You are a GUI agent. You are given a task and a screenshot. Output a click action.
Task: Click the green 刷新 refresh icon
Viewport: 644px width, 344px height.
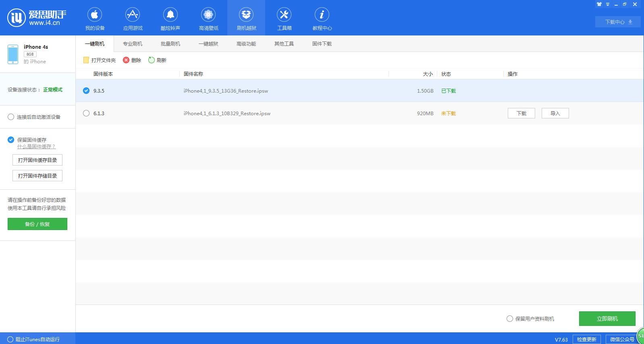pyautogui.click(x=152, y=60)
